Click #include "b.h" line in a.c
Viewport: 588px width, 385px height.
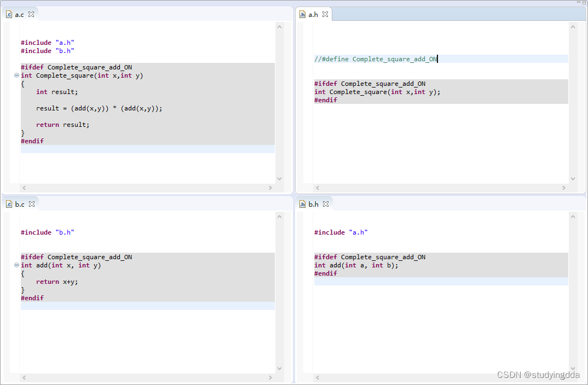pos(47,51)
